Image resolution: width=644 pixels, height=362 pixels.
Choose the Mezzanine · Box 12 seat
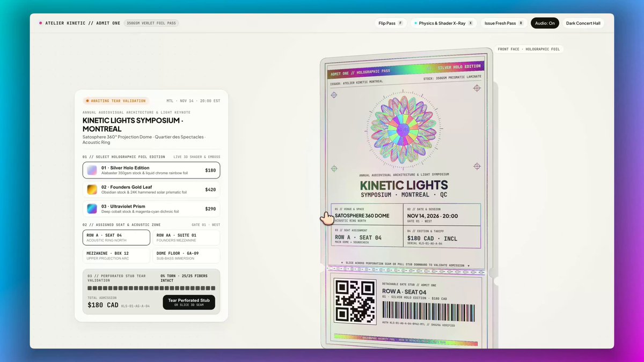pos(116,255)
